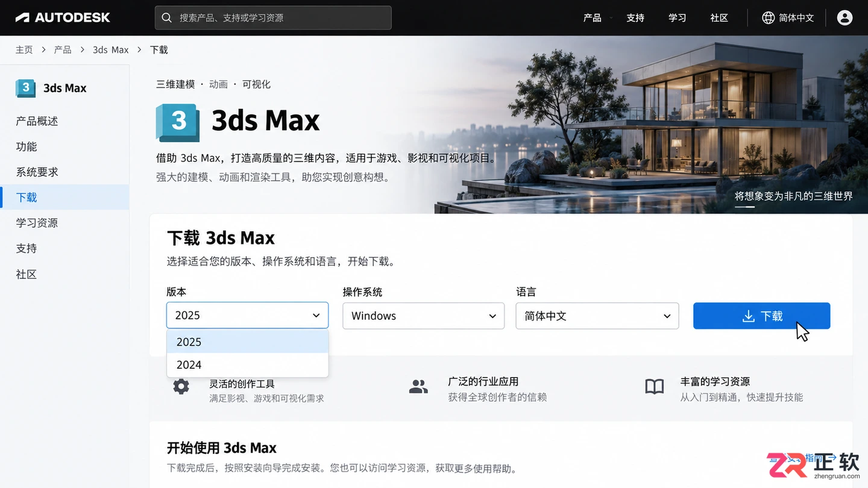Open the 支持 top navigation menu
This screenshot has width=868, height=488.
pyautogui.click(x=635, y=18)
